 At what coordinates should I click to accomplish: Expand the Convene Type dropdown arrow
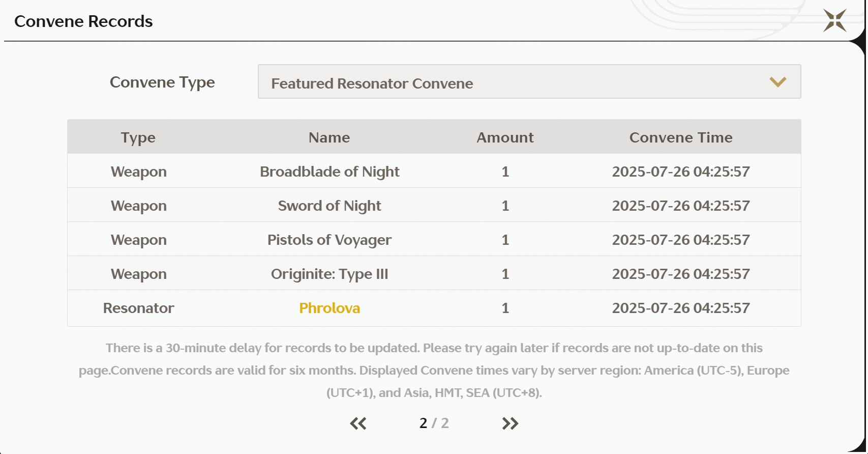click(777, 82)
